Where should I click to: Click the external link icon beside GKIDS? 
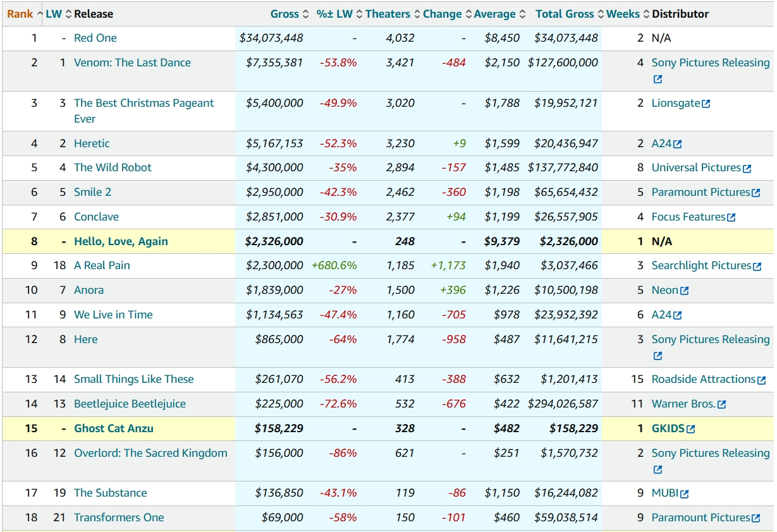point(690,429)
